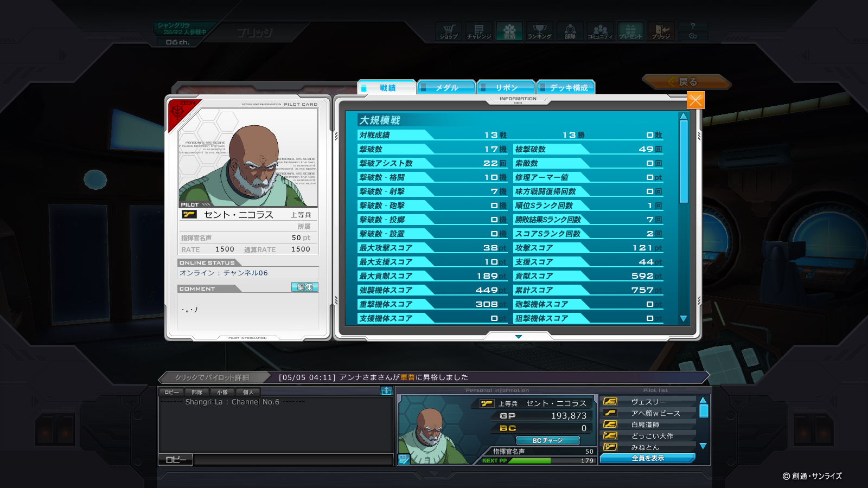Image resolution: width=868 pixels, height=488 pixels.
Task: Open the pilot card note icon
Action: [404, 459]
